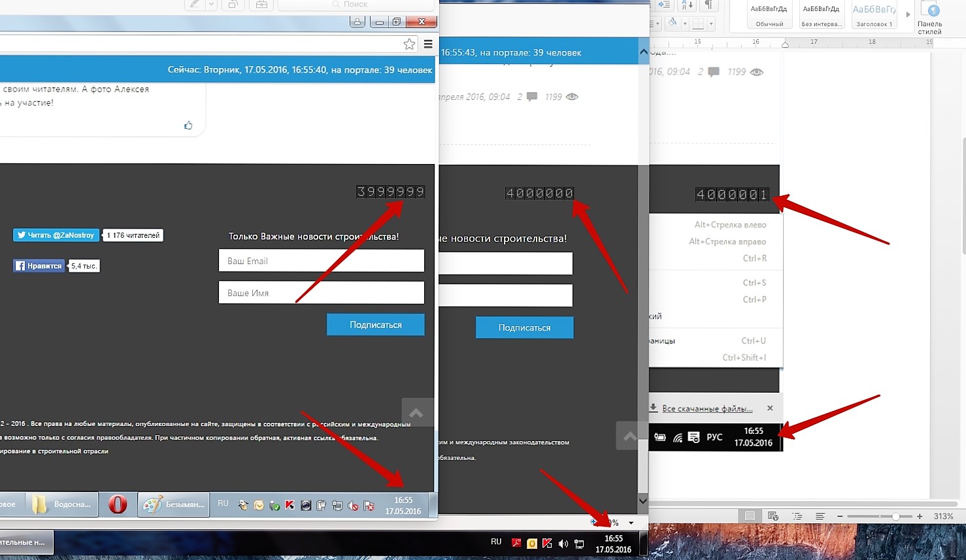
Task: Toggle the paragraph marks (¶) icon in Word
Action: pyautogui.click(x=708, y=5)
